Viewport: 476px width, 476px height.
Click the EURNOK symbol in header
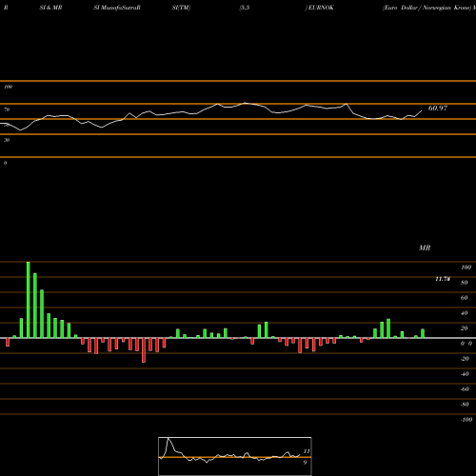[x=321, y=8]
